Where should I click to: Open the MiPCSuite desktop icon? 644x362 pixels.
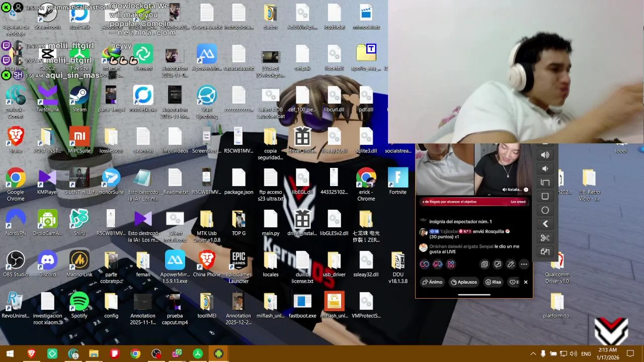(x=79, y=140)
